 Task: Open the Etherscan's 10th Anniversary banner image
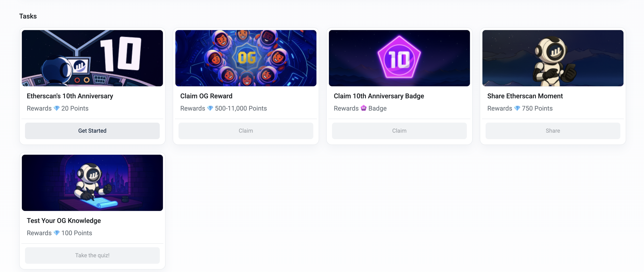pos(92,58)
